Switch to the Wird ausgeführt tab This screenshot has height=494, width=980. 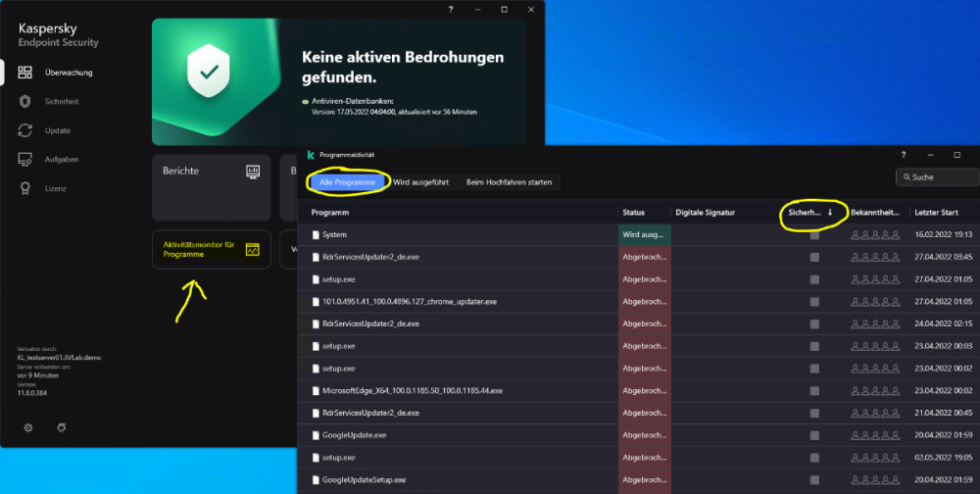pos(420,182)
